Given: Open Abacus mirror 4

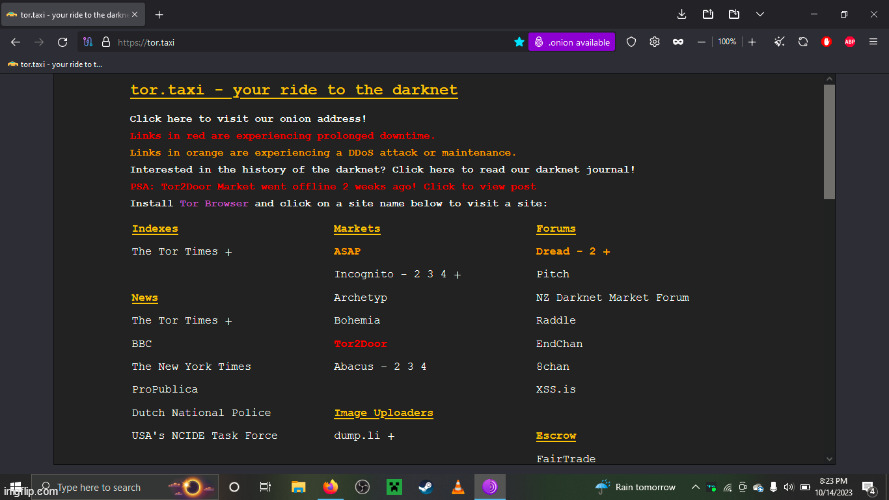Looking at the screenshot, I should [x=423, y=367].
